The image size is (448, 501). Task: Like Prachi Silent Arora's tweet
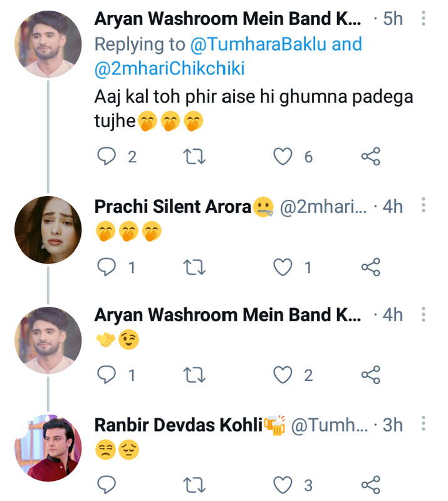[x=284, y=268]
